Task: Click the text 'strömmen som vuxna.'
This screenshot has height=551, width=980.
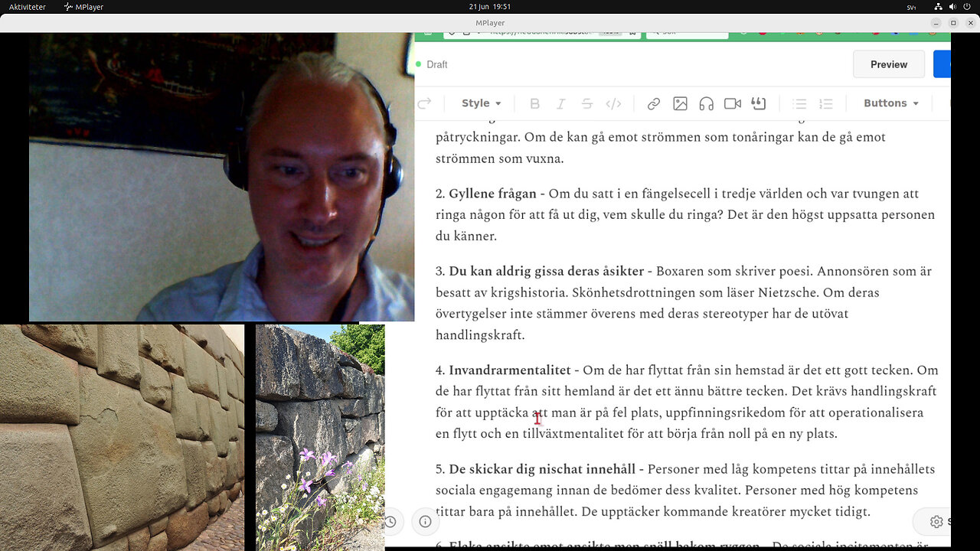Action: click(x=499, y=158)
